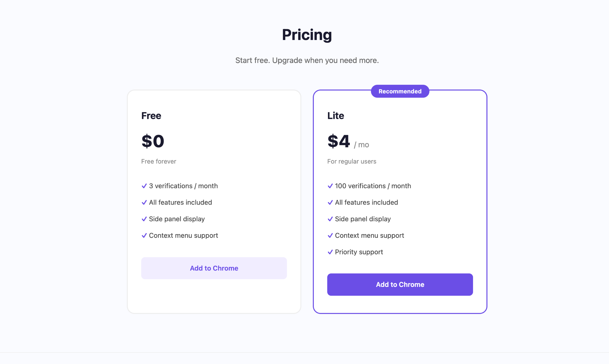Screen dimensions: 609x364
Task: Click the checkmark beside "3 verifications / month"
Action: (x=144, y=186)
